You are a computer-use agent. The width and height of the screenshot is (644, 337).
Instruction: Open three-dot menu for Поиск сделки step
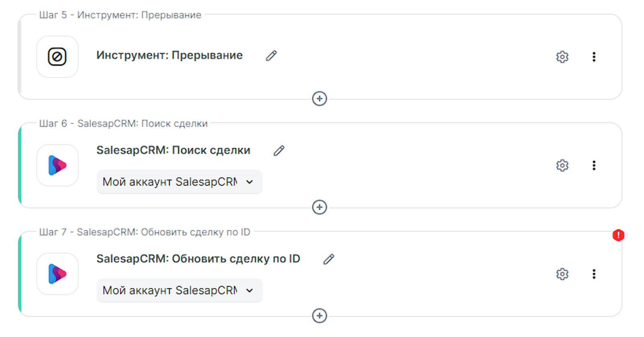pos(594,165)
